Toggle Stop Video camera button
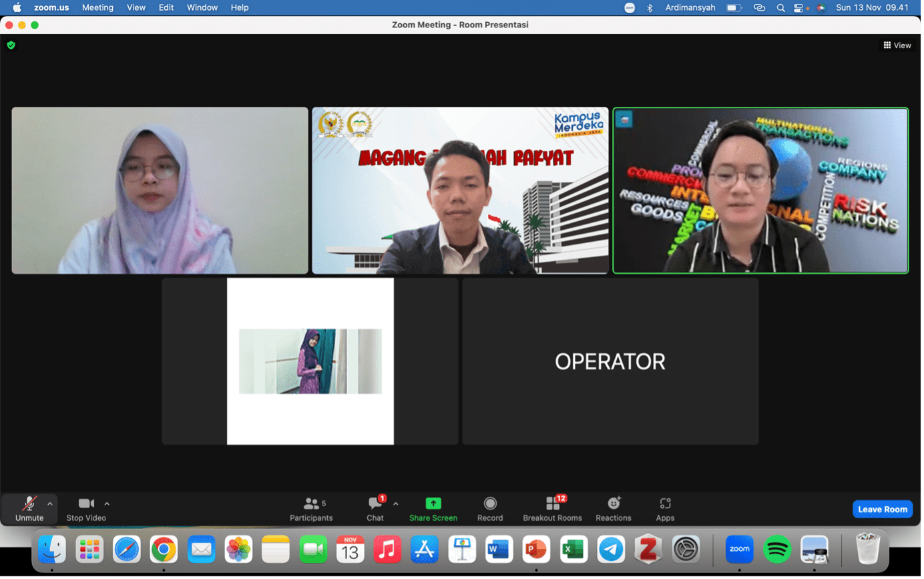The height and width of the screenshot is (579, 924). (86, 509)
